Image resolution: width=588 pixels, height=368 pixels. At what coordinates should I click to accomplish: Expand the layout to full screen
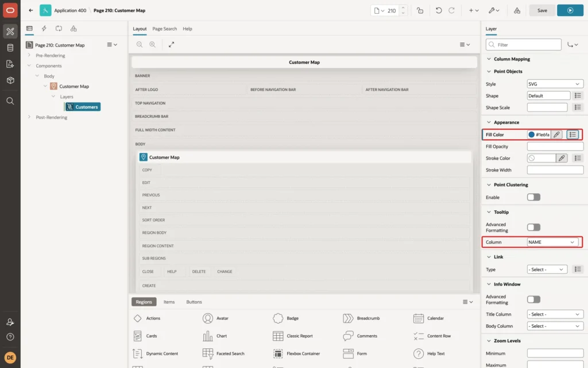point(171,44)
